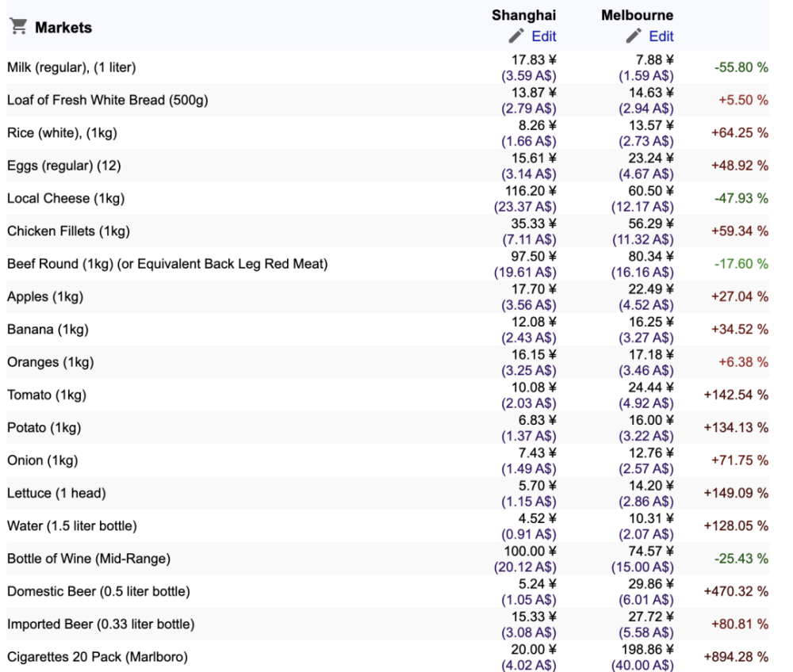Click the shopping cart Markets icon
The width and height of the screenshot is (793, 672).
click(x=19, y=26)
